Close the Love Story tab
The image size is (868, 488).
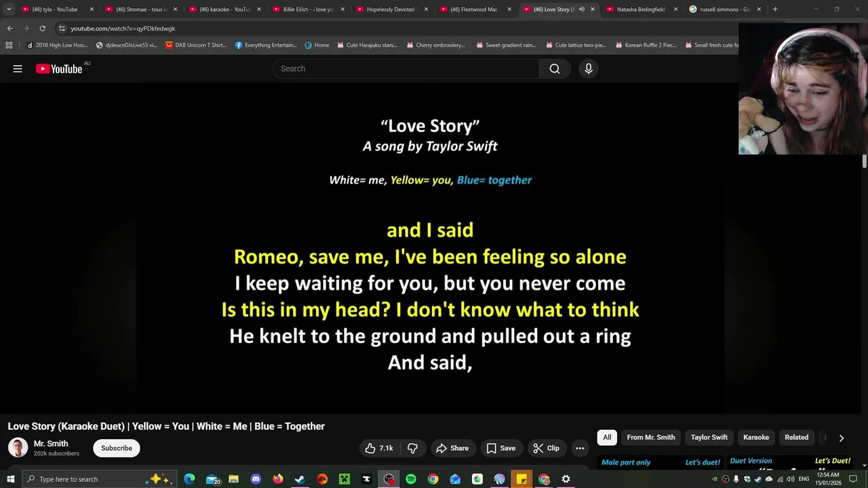click(x=593, y=9)
